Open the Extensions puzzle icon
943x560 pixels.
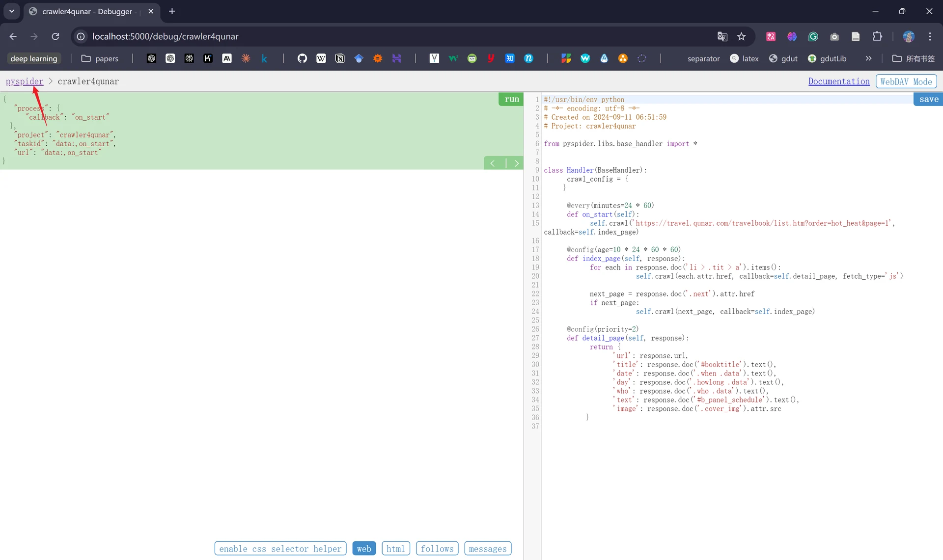click(877, 36)
